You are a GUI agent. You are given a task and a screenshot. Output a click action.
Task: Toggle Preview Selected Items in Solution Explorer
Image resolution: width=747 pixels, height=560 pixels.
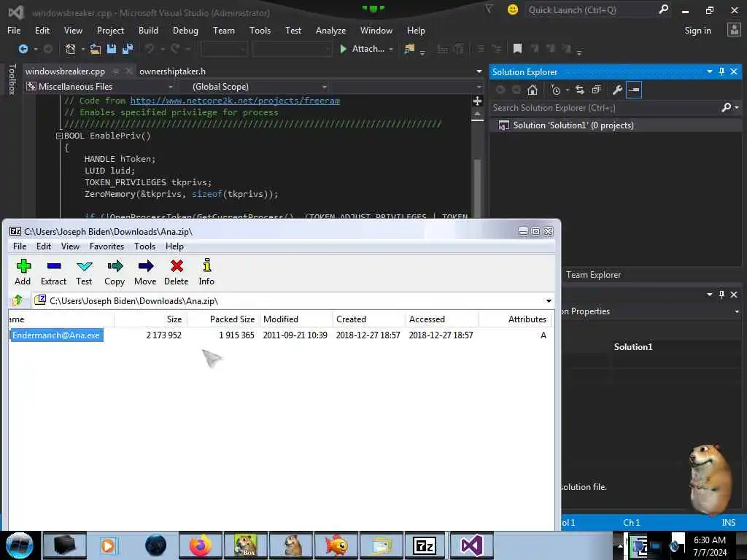[x=634, y=90]
